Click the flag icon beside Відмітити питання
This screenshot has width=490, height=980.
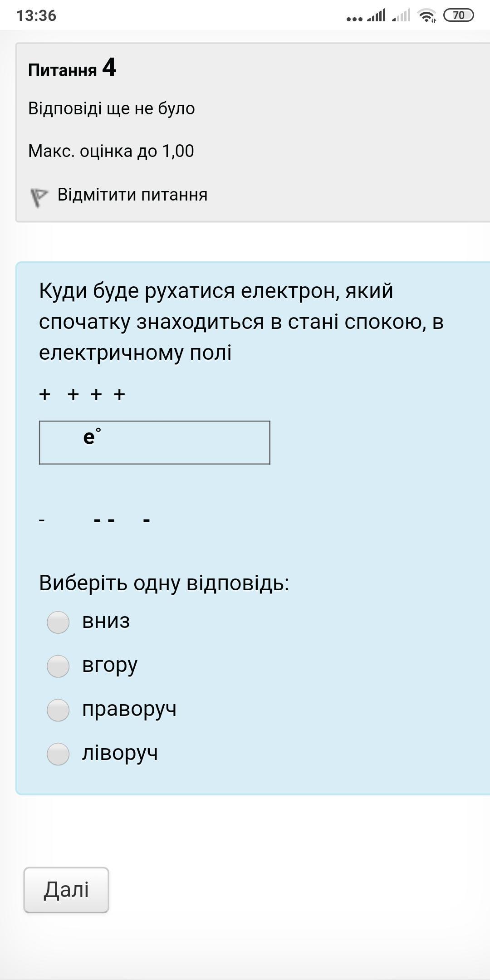(39, 197)
